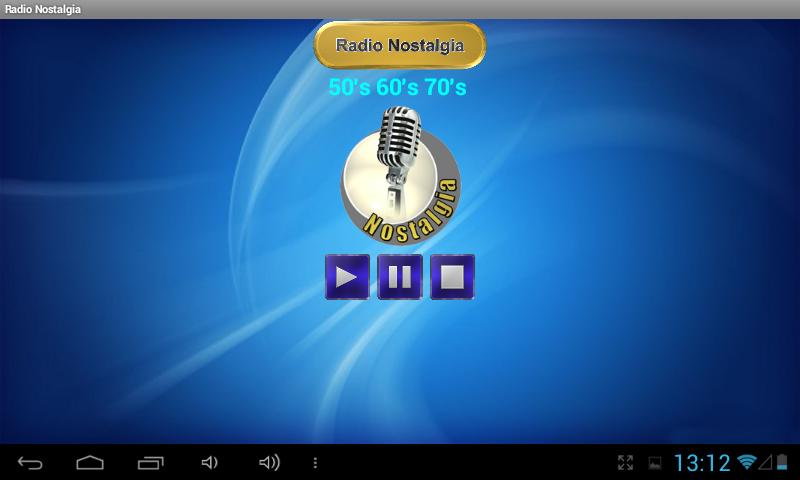The width and height of the screenshot is (800, 480).
Task: Open the picture notification icon
Action: coord(655,463)
